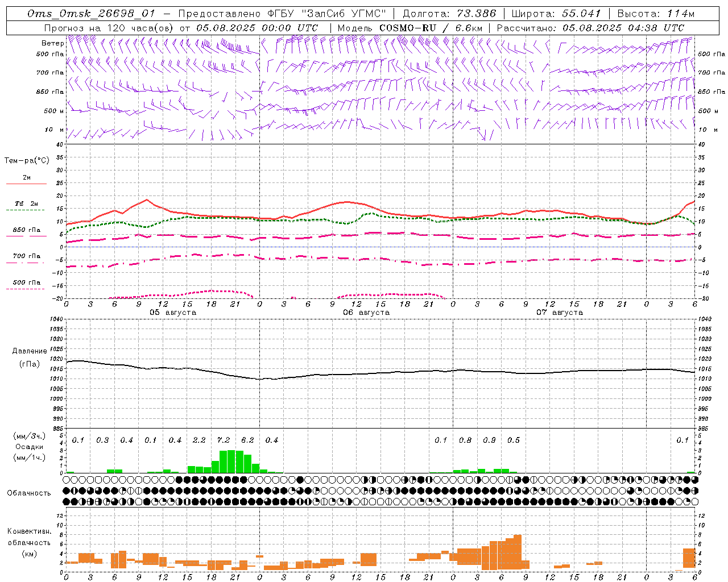Click the 05 августа date label
The image size is (728, 582).
(173, 313)
